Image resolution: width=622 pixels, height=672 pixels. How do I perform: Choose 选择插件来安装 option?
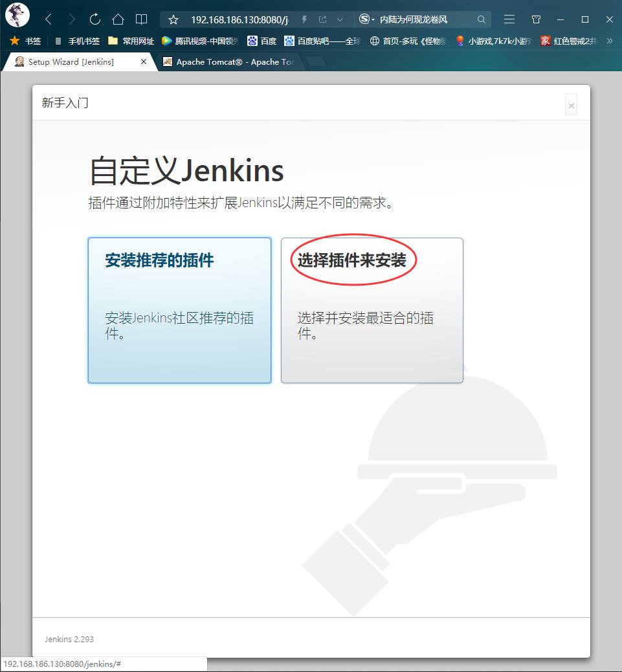tap(372, 310)
